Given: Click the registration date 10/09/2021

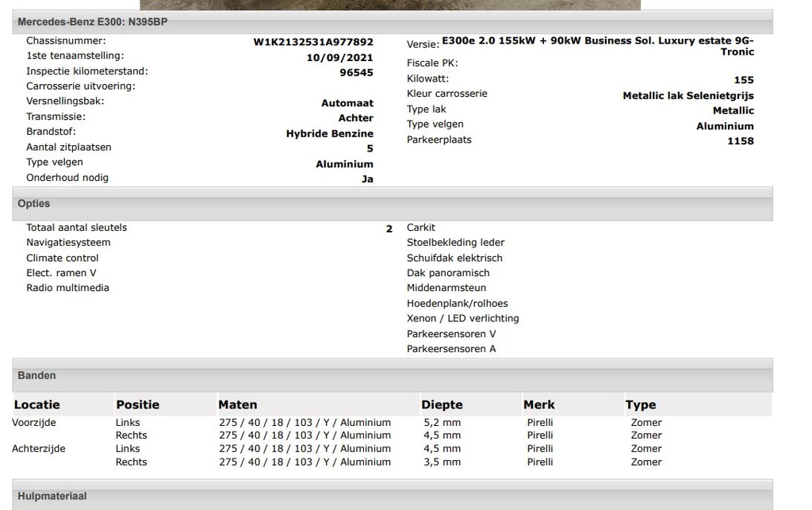Looking at the screenshot, I should tap(339, 57).
